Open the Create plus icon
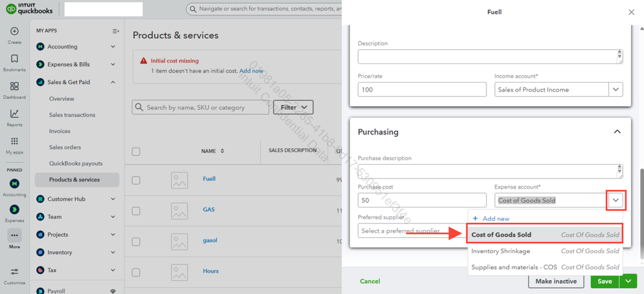This screenshot has height=294, width=644. [14, 31]
